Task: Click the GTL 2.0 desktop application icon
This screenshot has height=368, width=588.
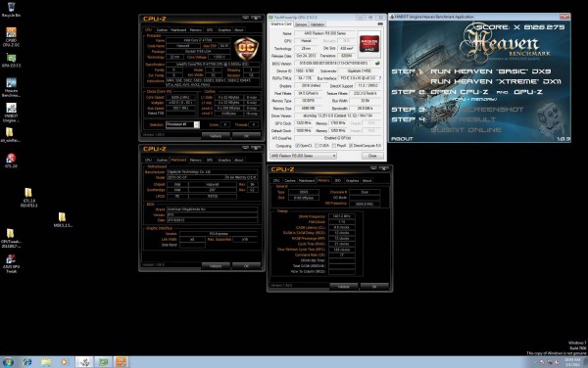Action: pos(11,161)
